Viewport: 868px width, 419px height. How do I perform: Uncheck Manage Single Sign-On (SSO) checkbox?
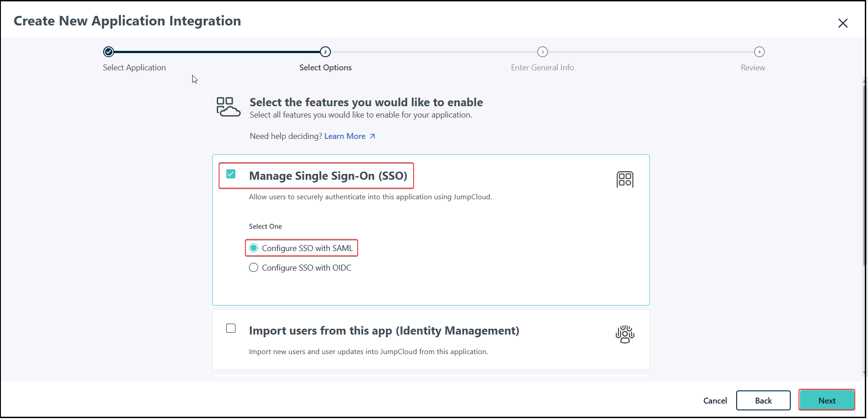(231, 174)
